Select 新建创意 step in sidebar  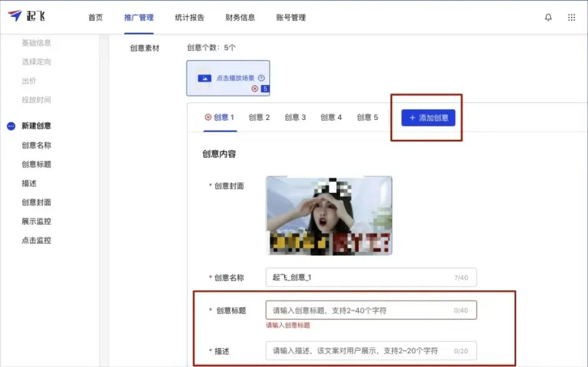pos(36,126)
